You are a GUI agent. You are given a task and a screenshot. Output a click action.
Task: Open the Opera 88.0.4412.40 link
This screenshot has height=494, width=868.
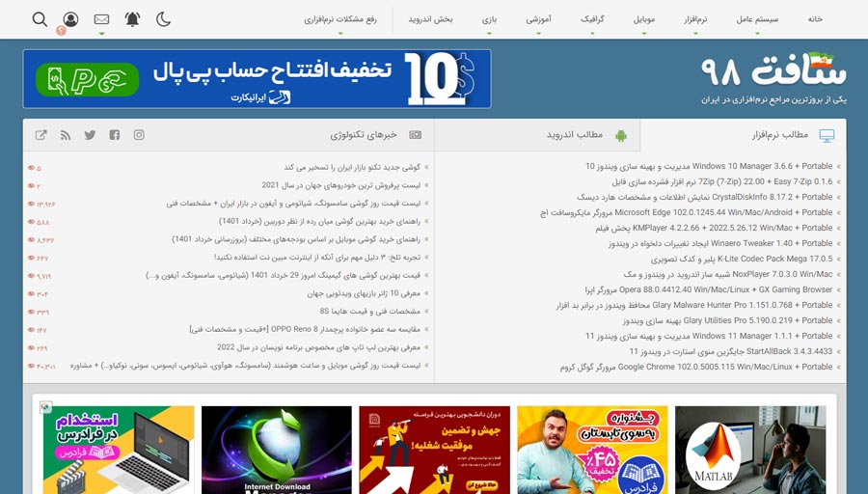point(709,289)
